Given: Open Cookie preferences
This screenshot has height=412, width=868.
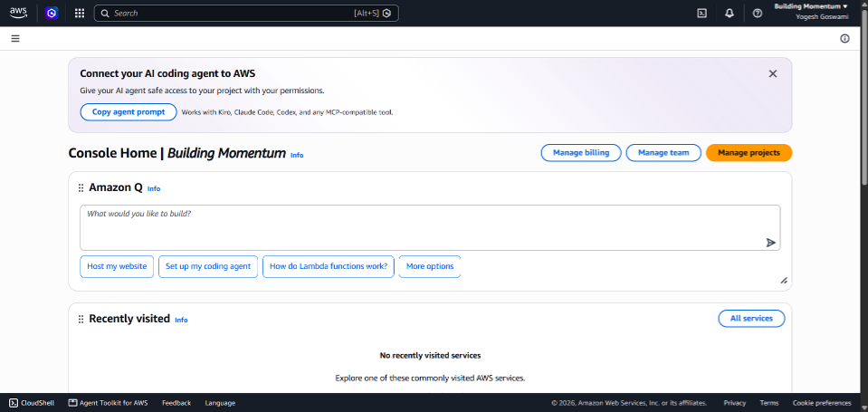Looking at the screenshot, I should [822, 403].
